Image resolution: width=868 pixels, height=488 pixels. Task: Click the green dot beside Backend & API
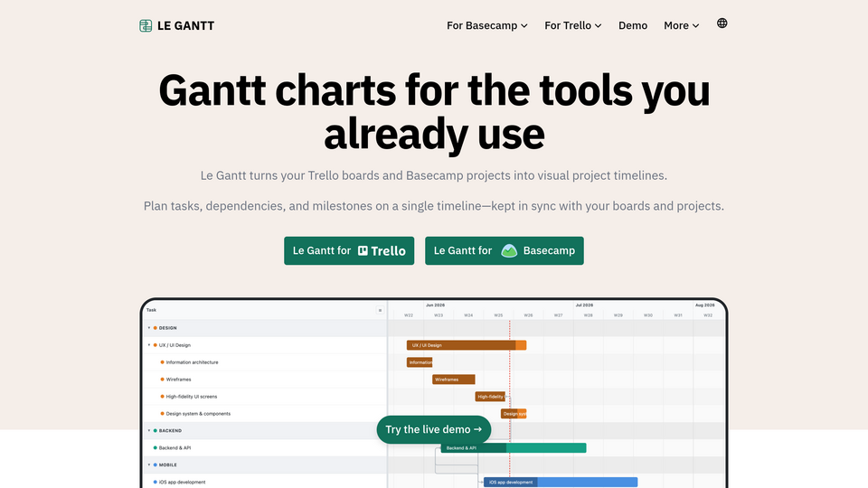pyautogui.click(x=155, y=447)
